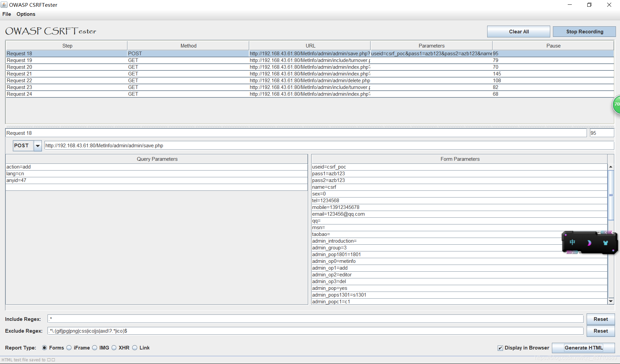The image size is (620, 364).
Task: Click the Parameters column header
Action: click(x=432, y=46)
